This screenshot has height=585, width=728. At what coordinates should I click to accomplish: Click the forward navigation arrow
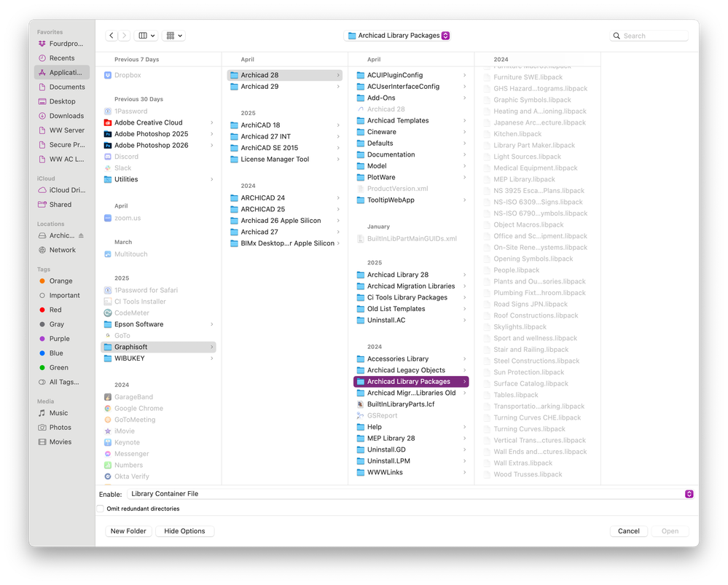(124, 35)
